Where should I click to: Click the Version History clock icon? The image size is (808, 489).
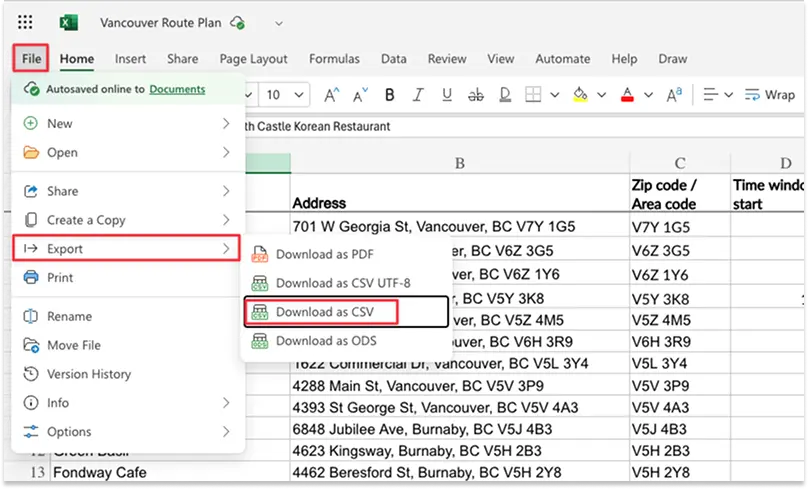click(x=31, y=374)
